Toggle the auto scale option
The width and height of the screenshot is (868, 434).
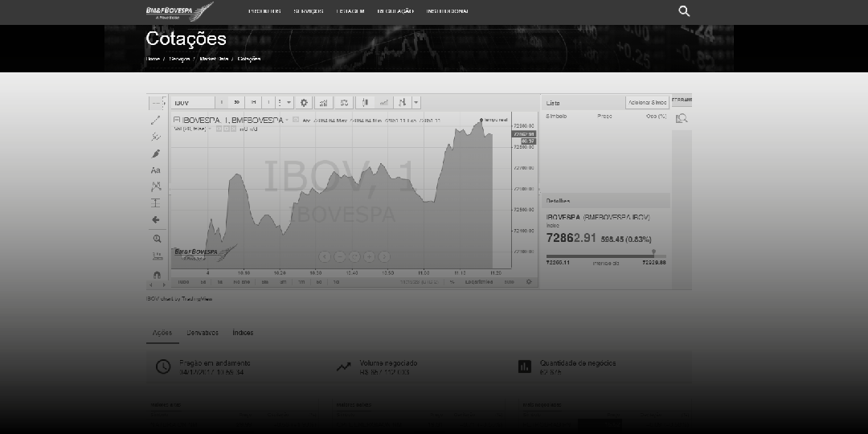tap(509, 282)
